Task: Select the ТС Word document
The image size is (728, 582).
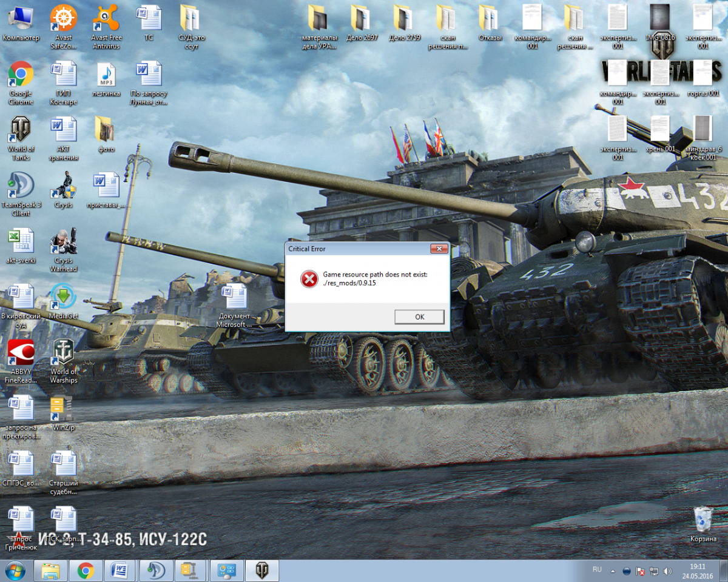Action: pyautogui.click(x=149, y=24)
